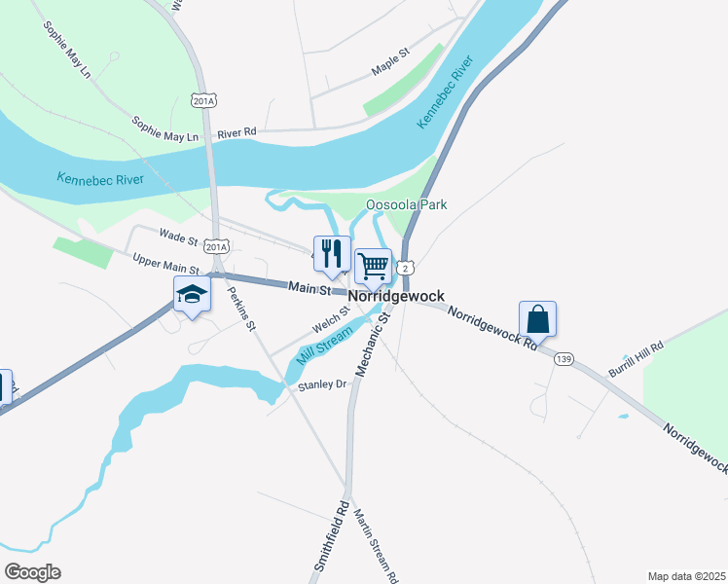
Task: Click the Google logo
Action: coord(32,572)
